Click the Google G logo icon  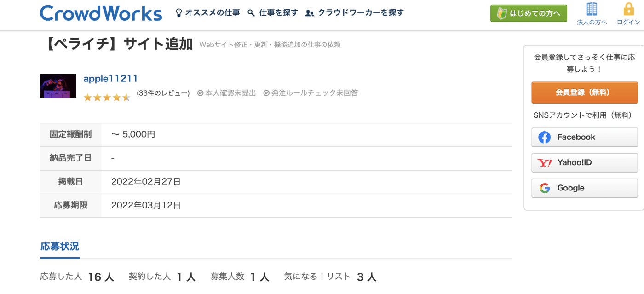(545, 188)
